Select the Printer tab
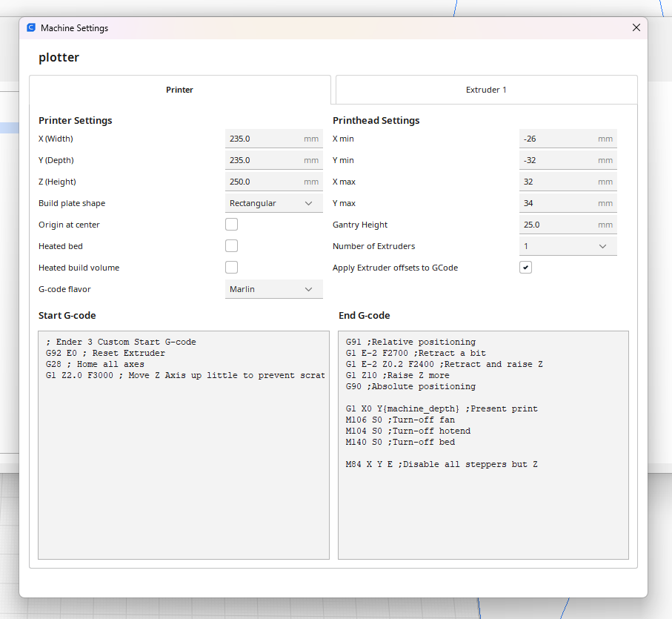The width and height of the screenshot is (672, 619). pyautogui.click(x=179, y=90)
